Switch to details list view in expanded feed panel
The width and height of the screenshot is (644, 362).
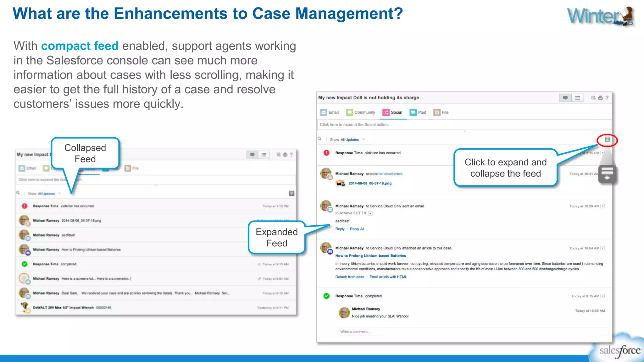pyautogui.click(x=577, y=98)
